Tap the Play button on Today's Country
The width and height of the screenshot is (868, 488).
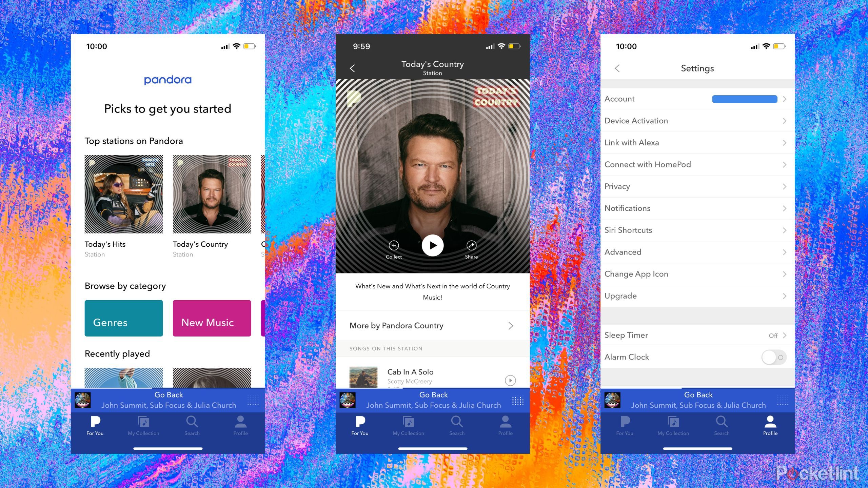(x=433, y=245)
